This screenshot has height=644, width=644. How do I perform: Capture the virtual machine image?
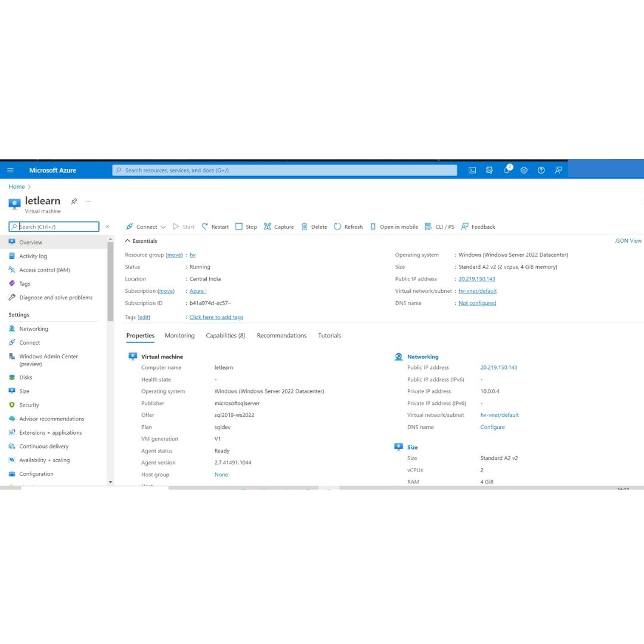coord(279,227)
